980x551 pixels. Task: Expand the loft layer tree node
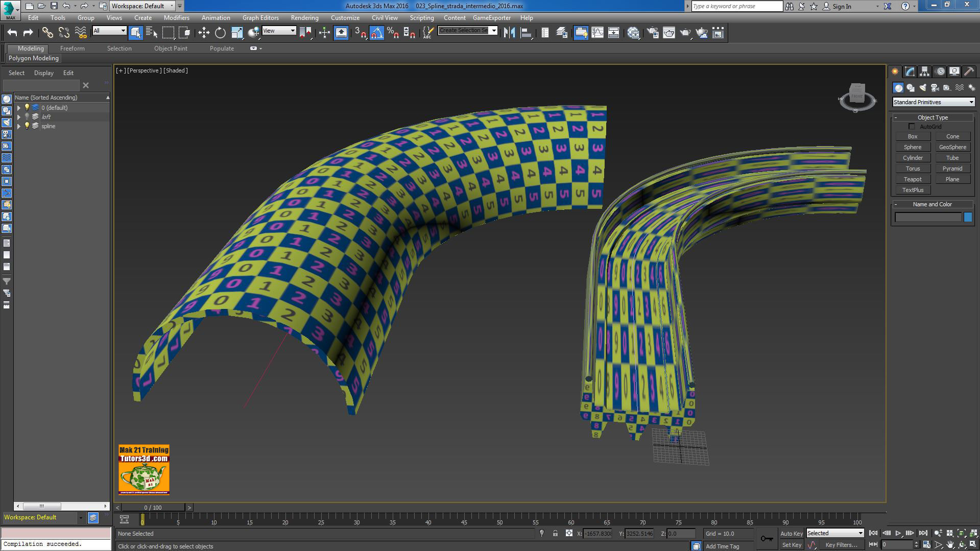(x=19, y=117)
